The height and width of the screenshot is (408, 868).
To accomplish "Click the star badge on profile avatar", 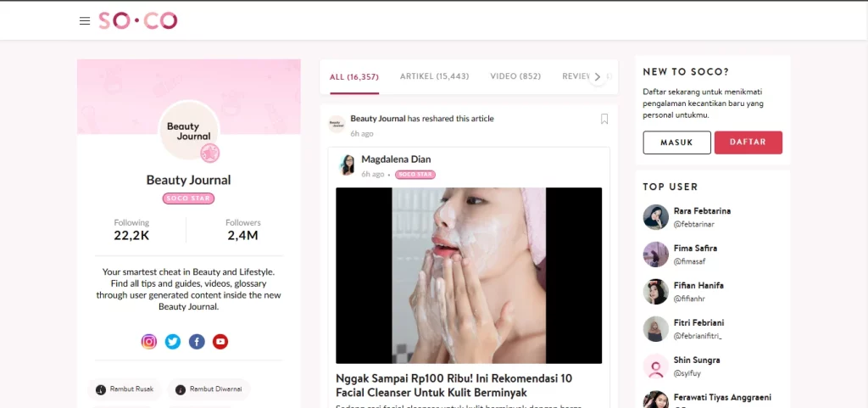I will pos(210,153).
